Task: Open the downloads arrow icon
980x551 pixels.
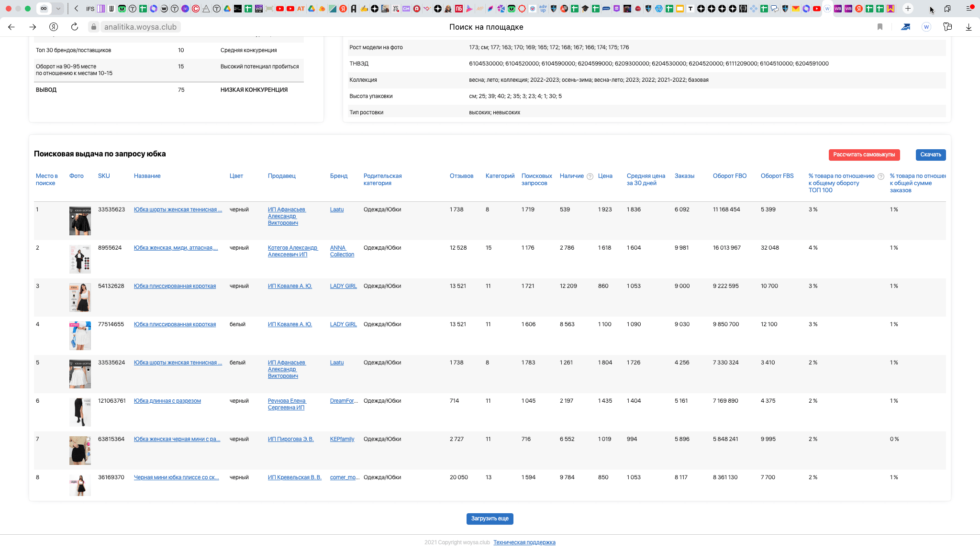Action: pyautogui.click(x=969, y=27)
